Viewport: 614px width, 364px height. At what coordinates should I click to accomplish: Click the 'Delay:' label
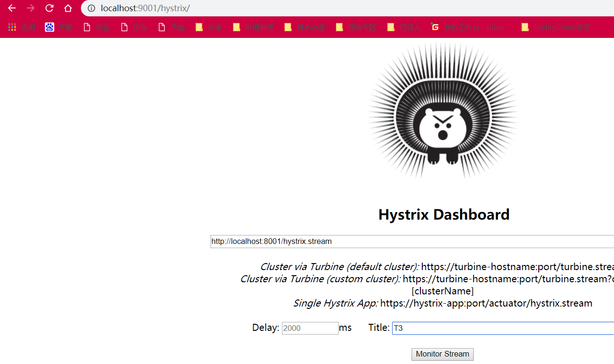(x=266, y=328)
